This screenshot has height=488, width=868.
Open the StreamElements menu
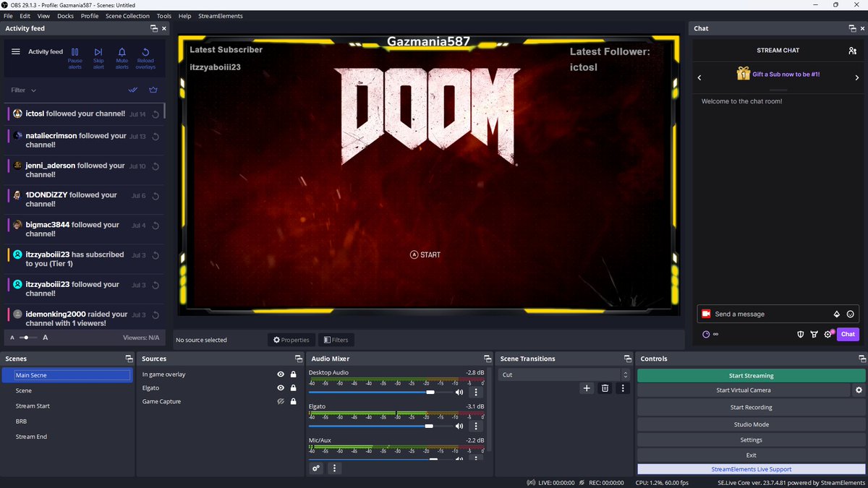click(220, 16)
